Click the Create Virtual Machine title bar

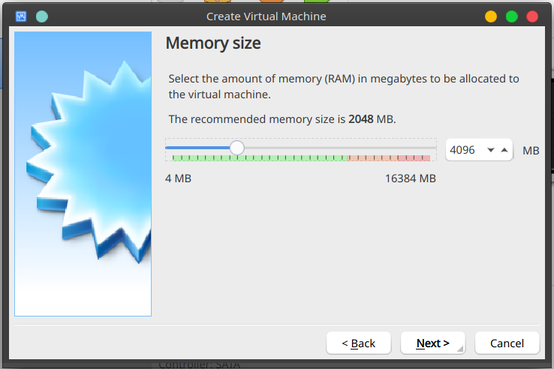266,16
